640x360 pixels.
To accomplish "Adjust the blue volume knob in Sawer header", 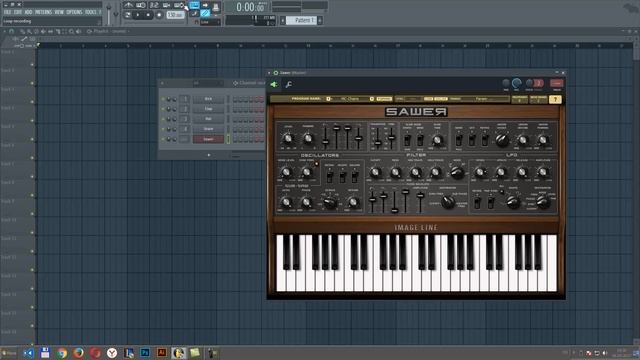I will point(516,84).
